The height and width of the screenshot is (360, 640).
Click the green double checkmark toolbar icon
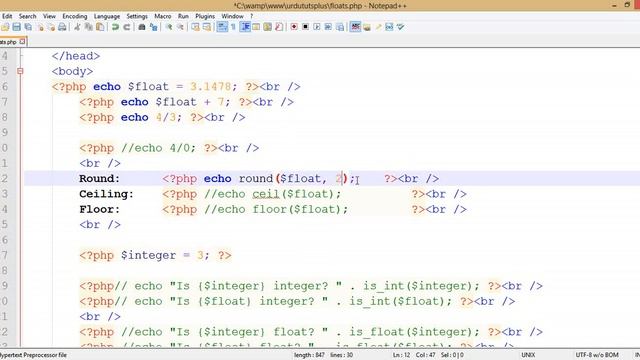[400, 27]
